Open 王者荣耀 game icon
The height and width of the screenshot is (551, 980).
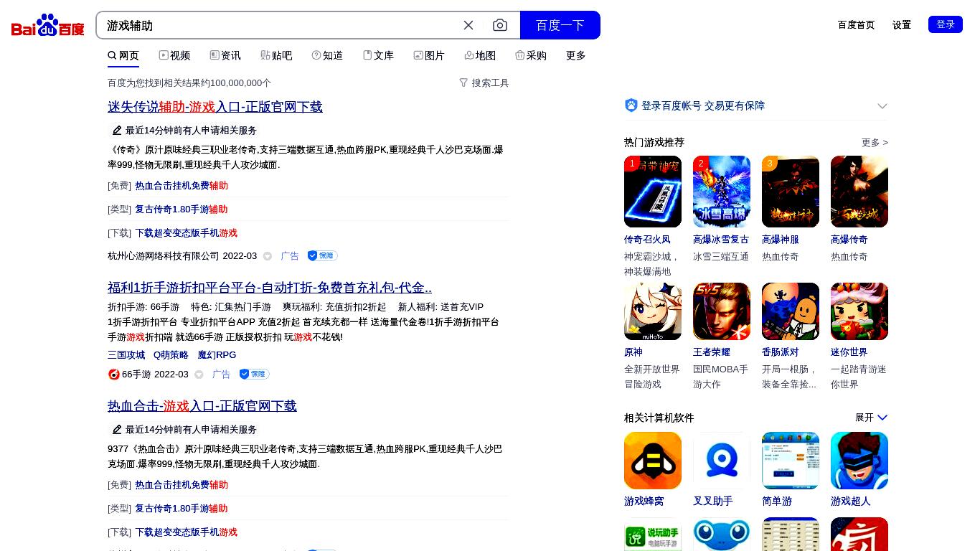[722, 311]
